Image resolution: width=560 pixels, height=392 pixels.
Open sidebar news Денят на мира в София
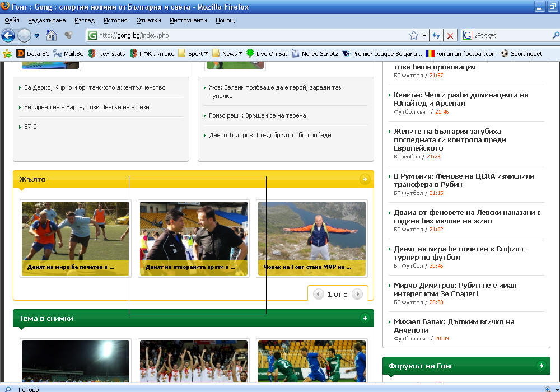pos(459,253)
